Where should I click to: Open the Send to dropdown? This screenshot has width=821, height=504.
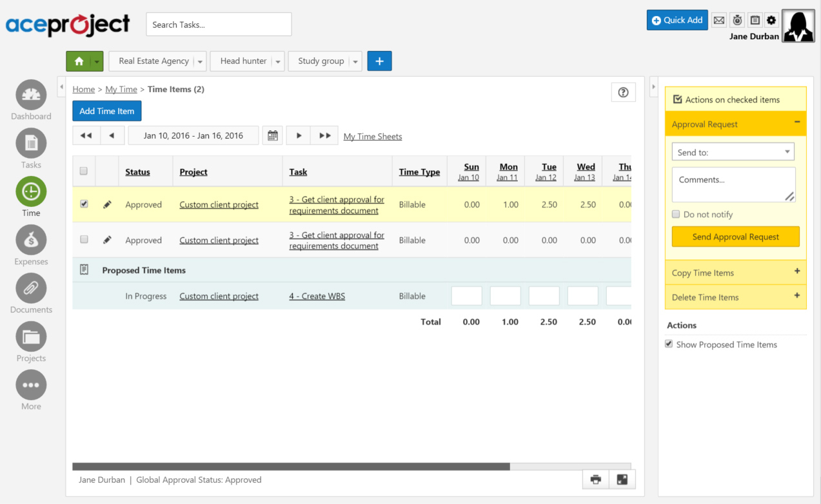point(733,151)
